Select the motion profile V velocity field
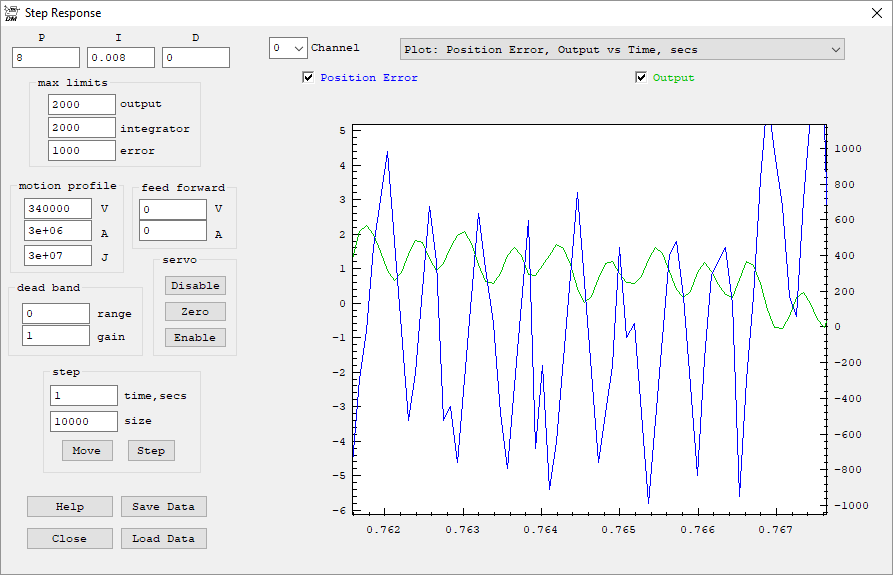Image resolution: width=893 pixels, height=575 pixels. [58, 209]
